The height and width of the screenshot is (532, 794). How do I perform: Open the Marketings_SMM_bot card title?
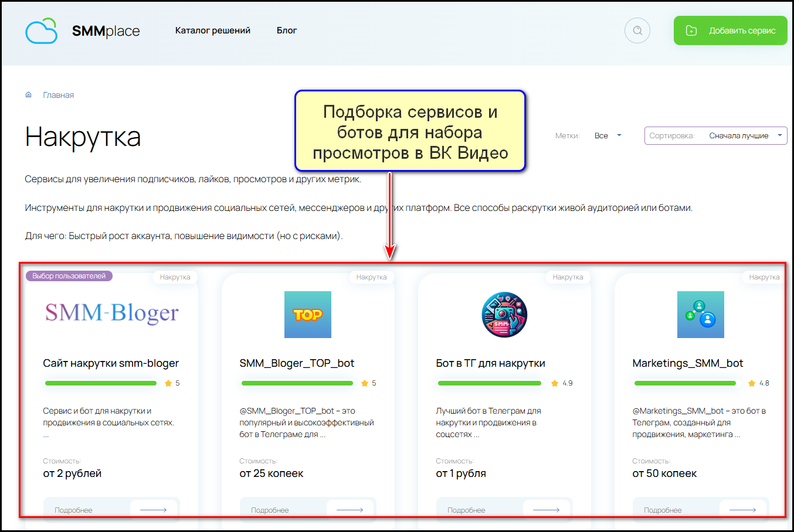pos(687,363)
